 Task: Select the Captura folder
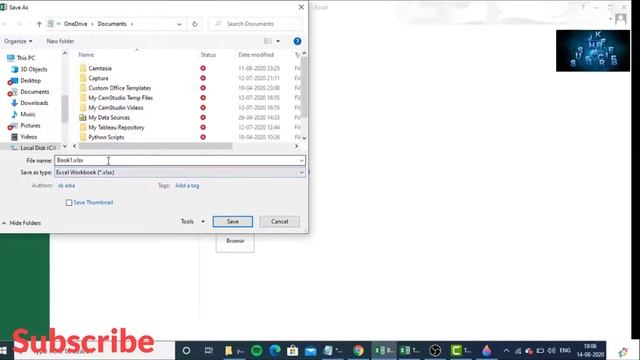98,78
